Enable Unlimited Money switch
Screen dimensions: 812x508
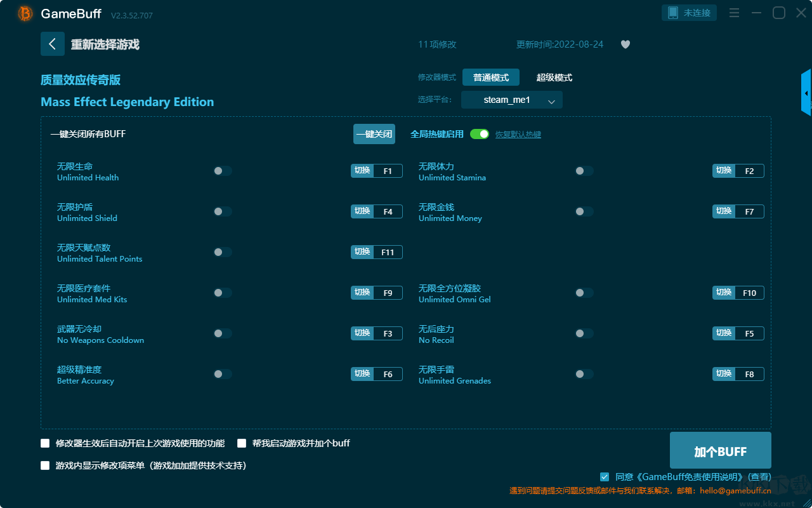tap(584, 211)
